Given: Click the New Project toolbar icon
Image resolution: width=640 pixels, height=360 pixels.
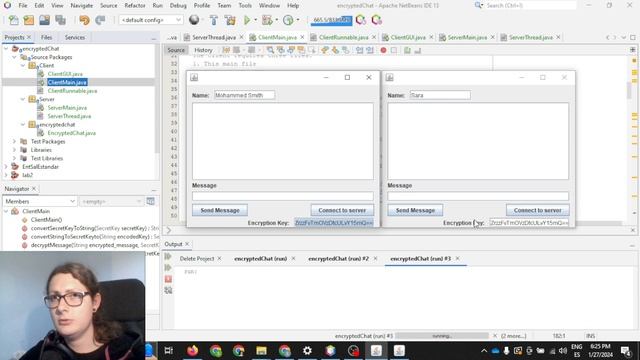Looking at the screenshot, I should (x=29, y=20).
